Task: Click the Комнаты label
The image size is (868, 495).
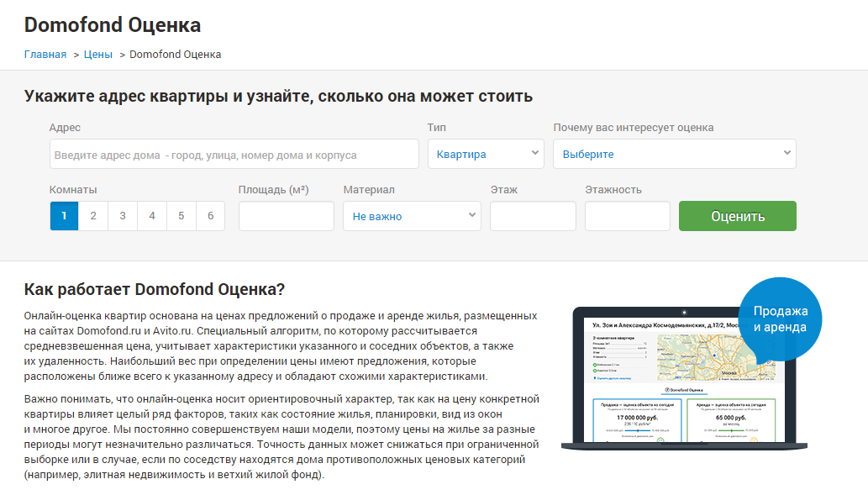Action: coord(73,189)
